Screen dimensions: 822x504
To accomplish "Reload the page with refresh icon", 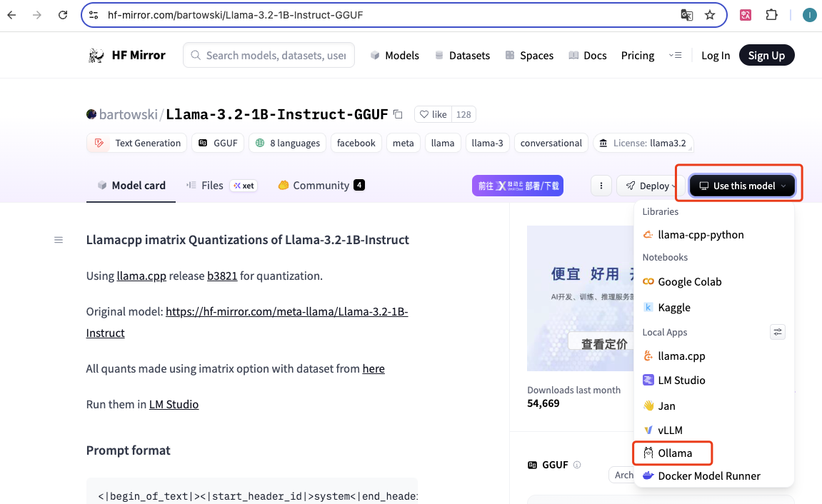I will (x=63, y=15).
